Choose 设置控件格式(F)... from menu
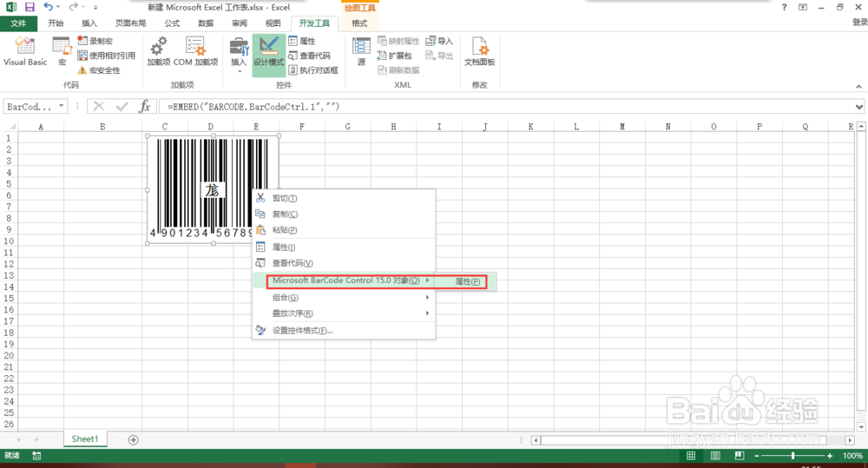This screenshot has width=868, height=468. coord(344,330)
